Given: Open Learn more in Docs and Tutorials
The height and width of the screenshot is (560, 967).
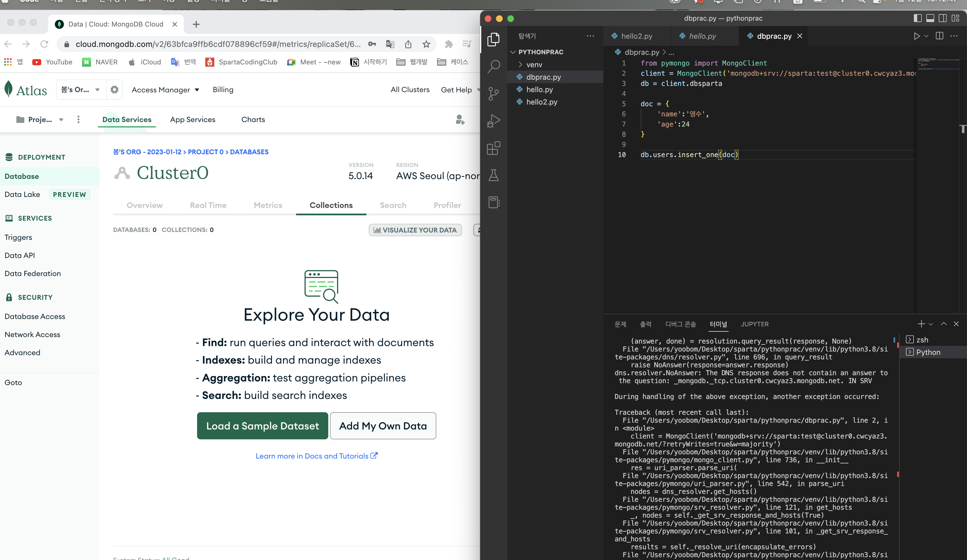Looking at the screenshot, I should [x=317, y=456].
